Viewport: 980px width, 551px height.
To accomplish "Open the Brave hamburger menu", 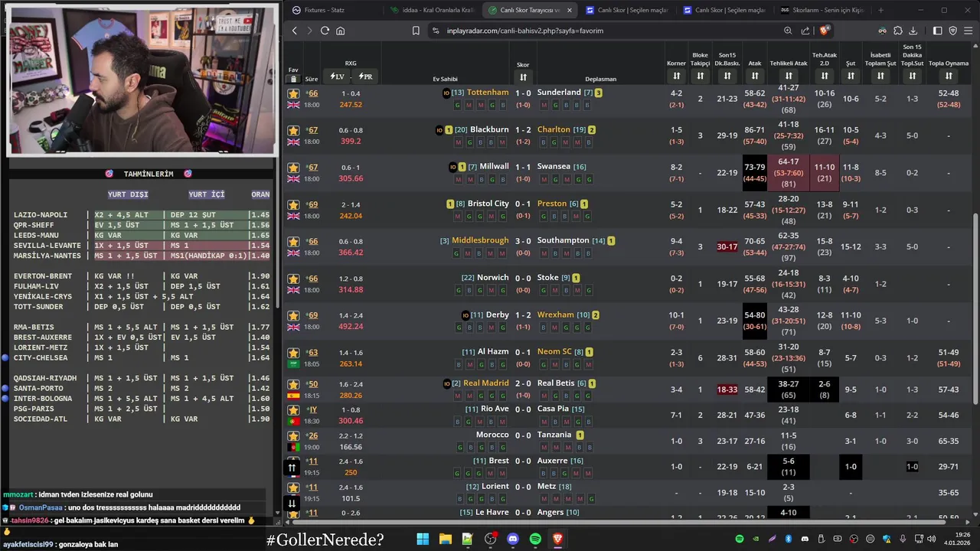I will (969, 31).
